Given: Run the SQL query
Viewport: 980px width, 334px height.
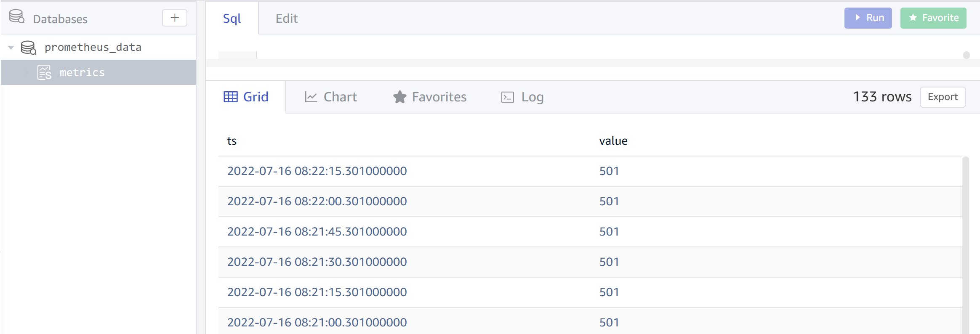Looking at the screenshot, I should pos(868,18).
